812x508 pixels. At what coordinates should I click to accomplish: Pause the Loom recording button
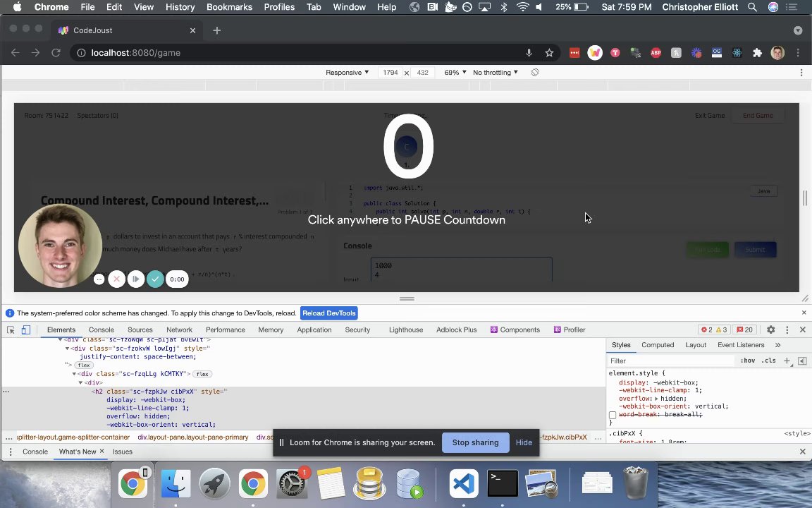[x=135, y=279]
